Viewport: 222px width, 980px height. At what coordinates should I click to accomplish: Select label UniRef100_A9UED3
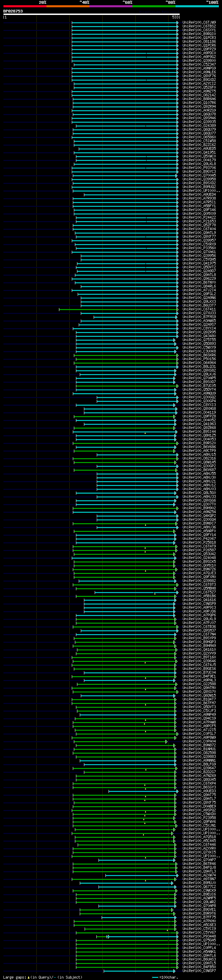coord(199,791)
